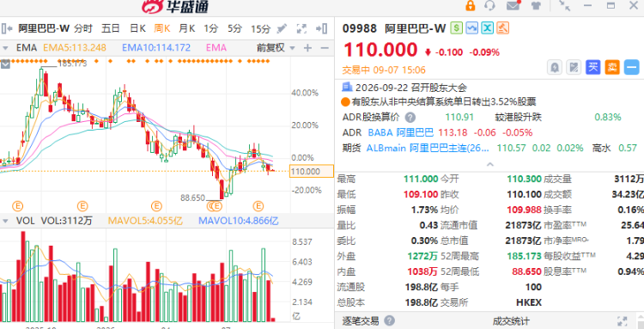
Task: Click the orange 卖 sell button
Action: click(x=612, y=67)
